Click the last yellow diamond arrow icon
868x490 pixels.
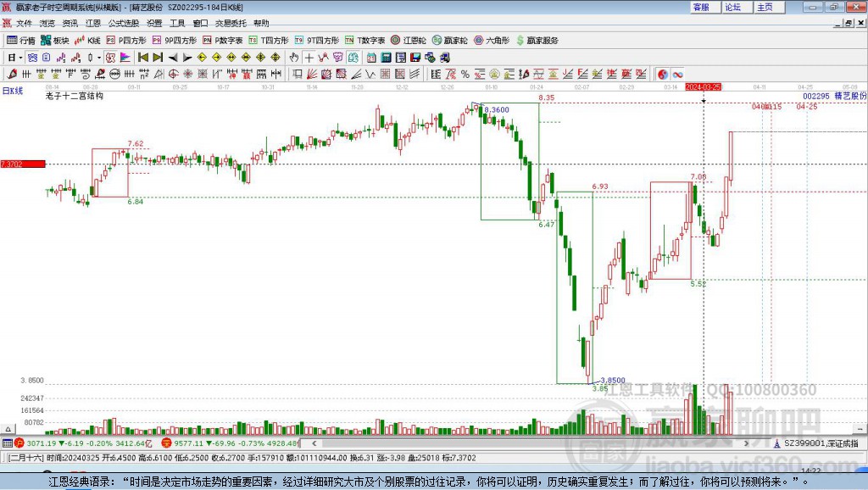[275, 58]
